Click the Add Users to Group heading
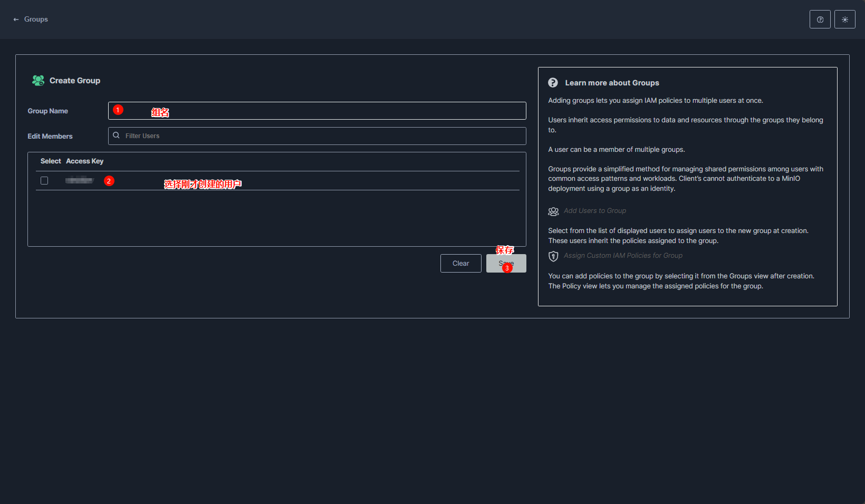 click(594, 211)
